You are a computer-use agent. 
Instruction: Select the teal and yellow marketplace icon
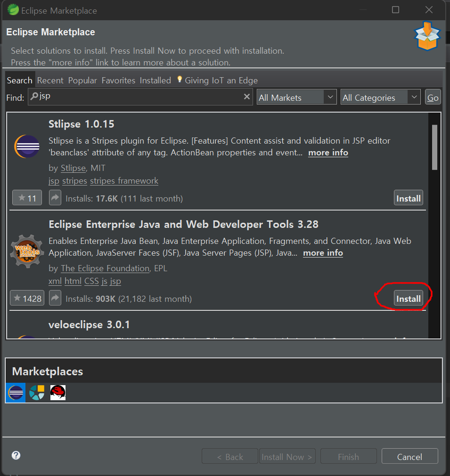click(x=37, y=393)
